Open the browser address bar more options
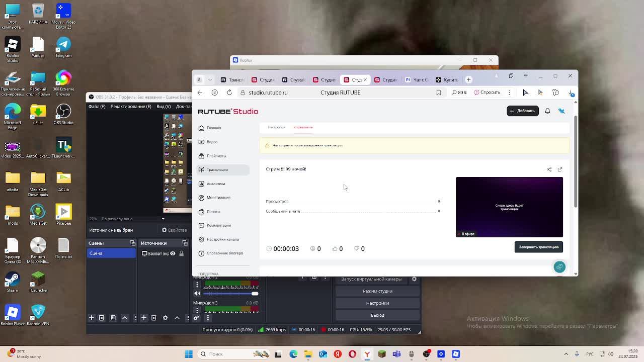 [509, 93]
